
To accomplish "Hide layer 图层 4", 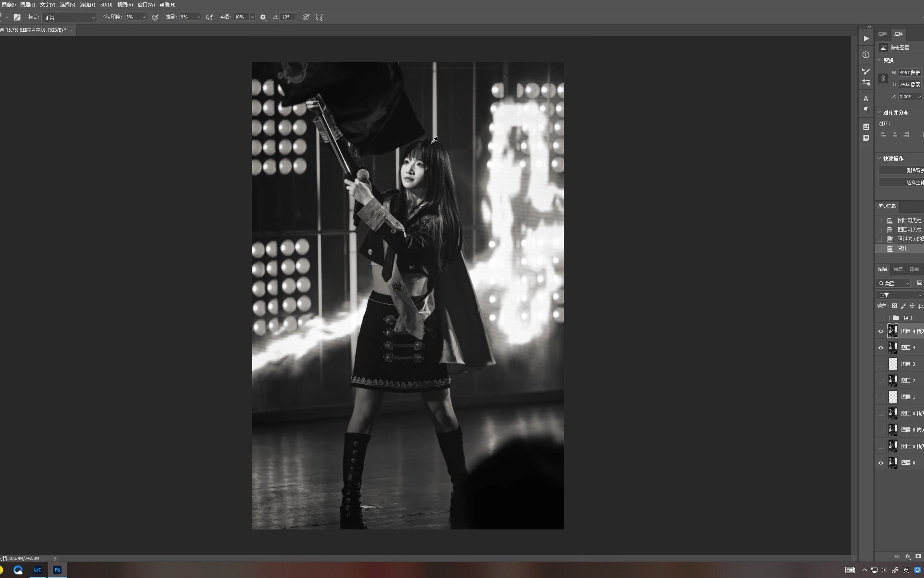I will (x=881, y=348).
